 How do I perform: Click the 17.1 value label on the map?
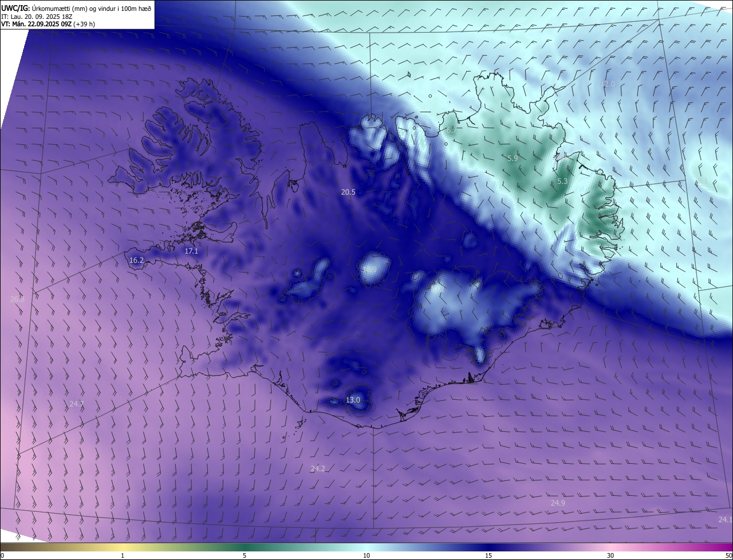(191, 251)
